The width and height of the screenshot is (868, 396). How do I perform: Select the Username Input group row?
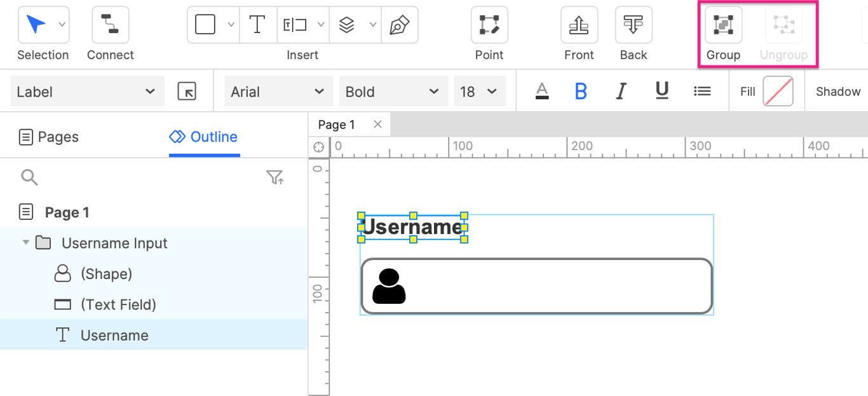pos(154,243)
